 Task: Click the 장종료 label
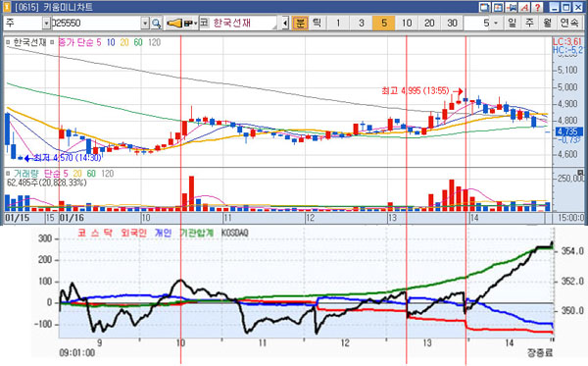pos(540,353)
